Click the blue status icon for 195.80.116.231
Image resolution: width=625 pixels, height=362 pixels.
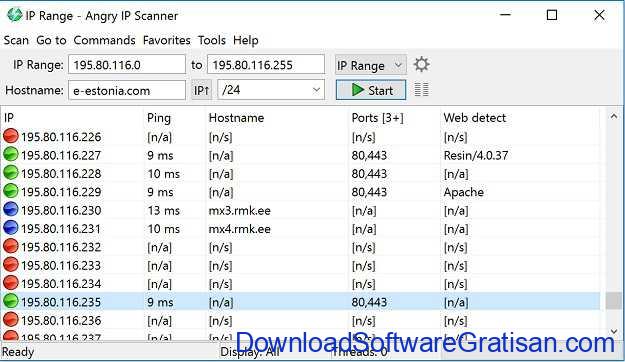pos(11,228)
